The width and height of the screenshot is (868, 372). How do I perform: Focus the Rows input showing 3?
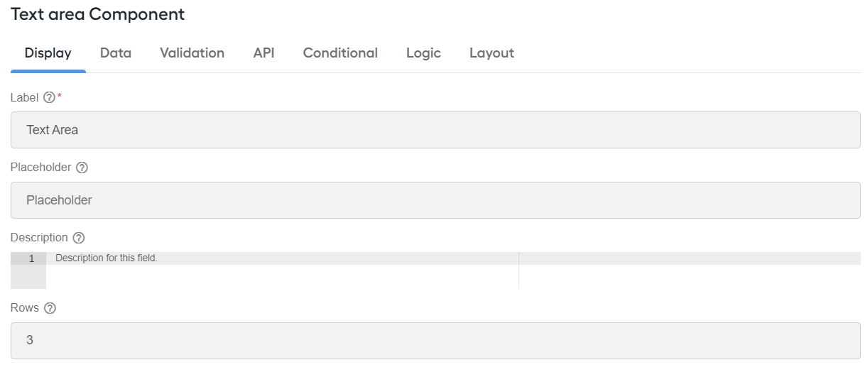(x=435, y=341)
